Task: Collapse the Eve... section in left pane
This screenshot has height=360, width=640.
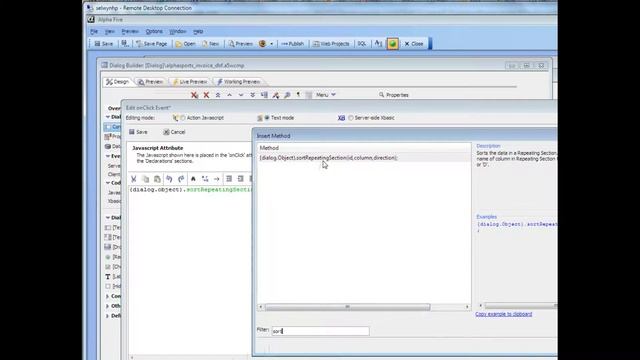Action: 108,156
